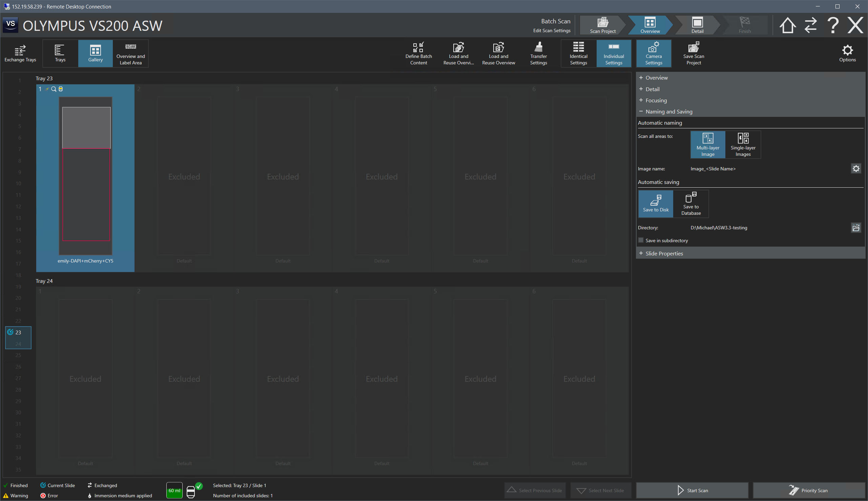Viewport: 868px width, 501px height.
Task: Click the Remote Desktop Connection title icon
Action: (x=6, y=6)
